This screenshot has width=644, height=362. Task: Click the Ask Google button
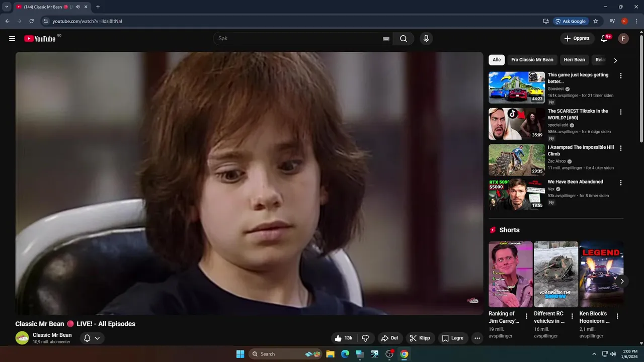click(x=571, y=21)
